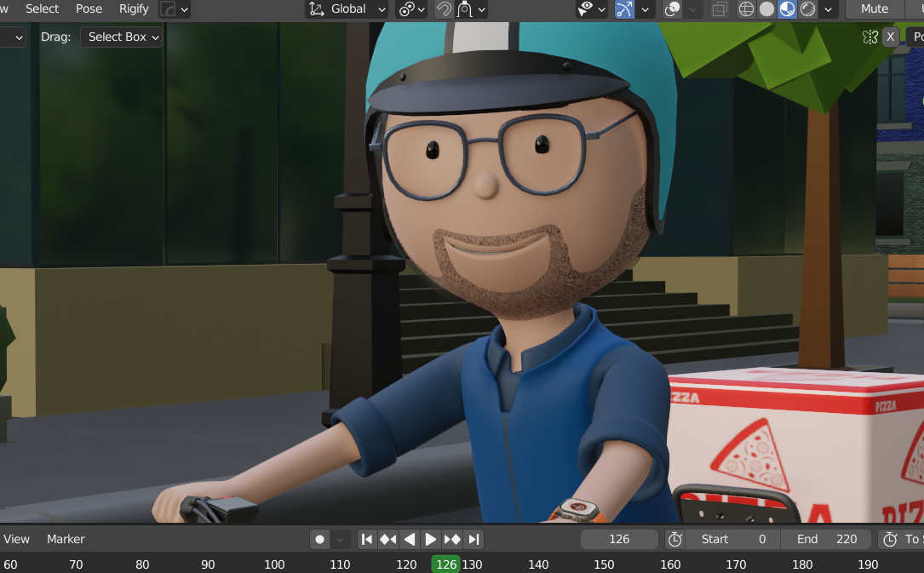
Task: Toggle viewport gizmos display
Action: coord(625,9)
